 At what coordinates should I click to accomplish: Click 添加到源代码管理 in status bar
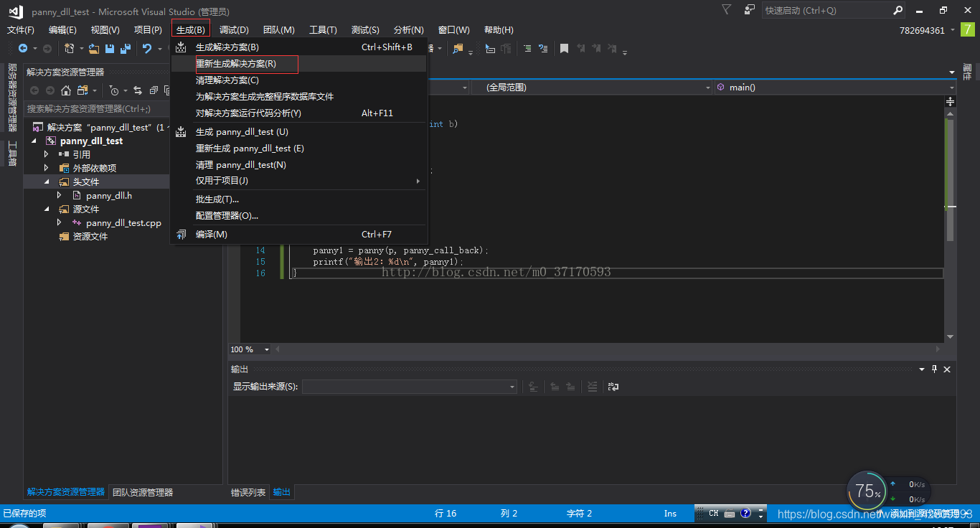coord(925,514)
